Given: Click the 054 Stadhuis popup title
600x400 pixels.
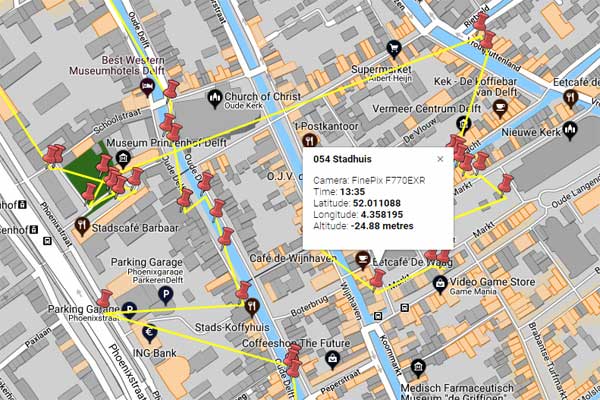Looking at the screenshot, I should click(342, 159).
